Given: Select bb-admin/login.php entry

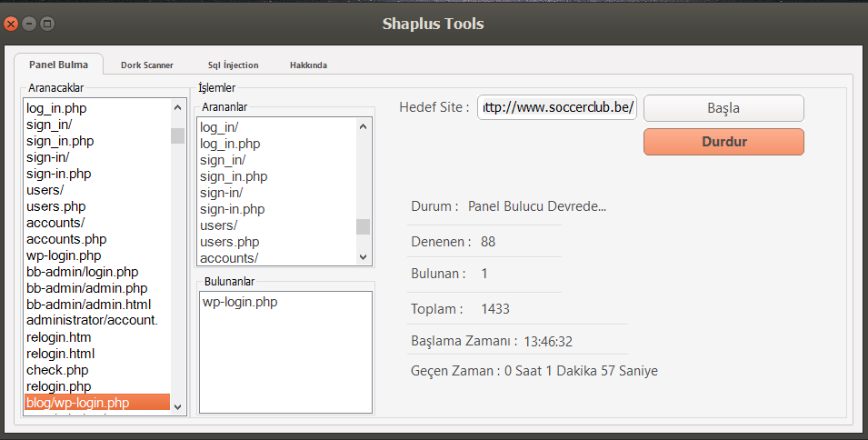Looking at the screenshot, I should tap(97, 272).
